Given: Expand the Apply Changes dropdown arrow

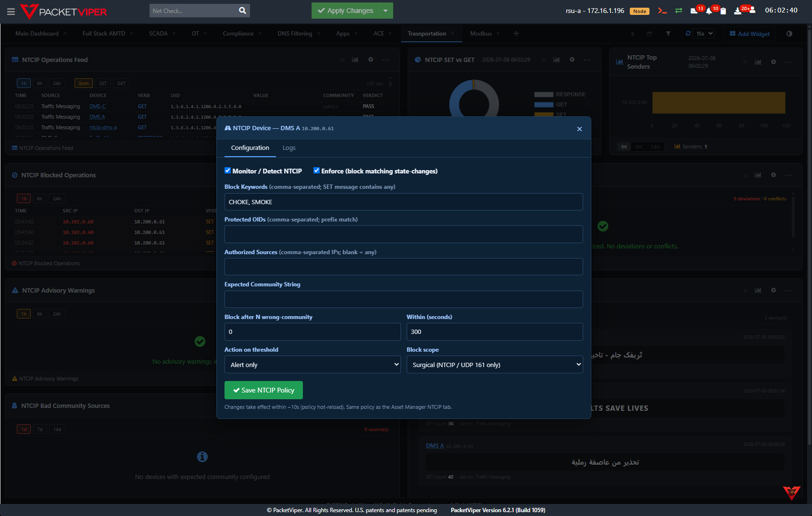Looking at the screenshot, I should (386, 11).
